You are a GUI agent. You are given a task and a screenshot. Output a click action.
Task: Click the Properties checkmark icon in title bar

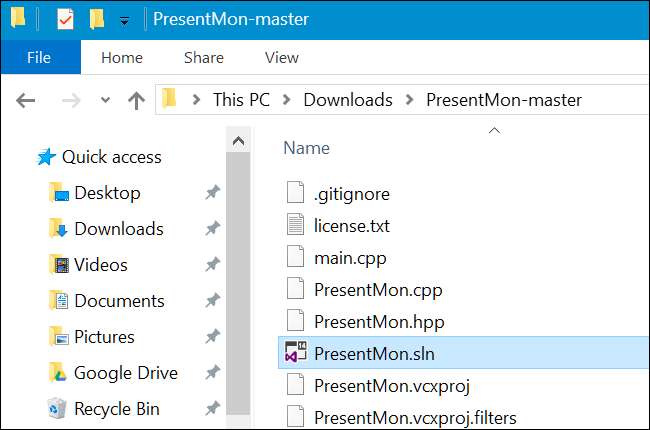pos(65,19)
